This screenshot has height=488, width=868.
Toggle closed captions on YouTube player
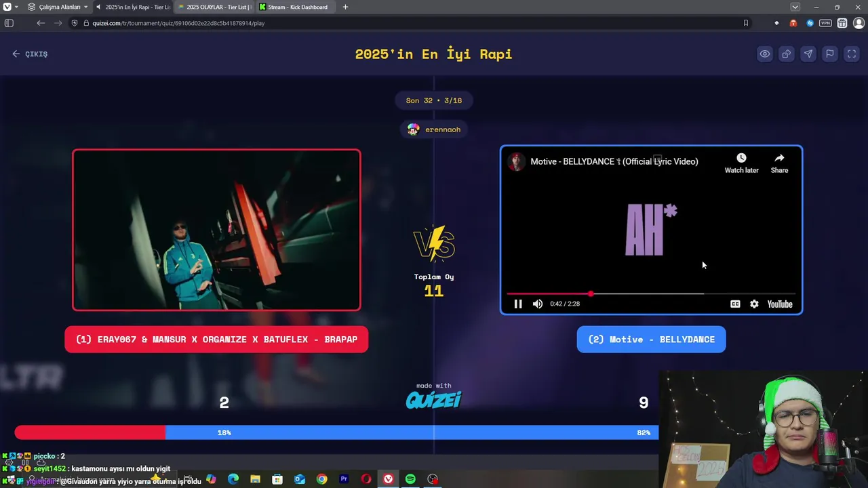point(735,304)
